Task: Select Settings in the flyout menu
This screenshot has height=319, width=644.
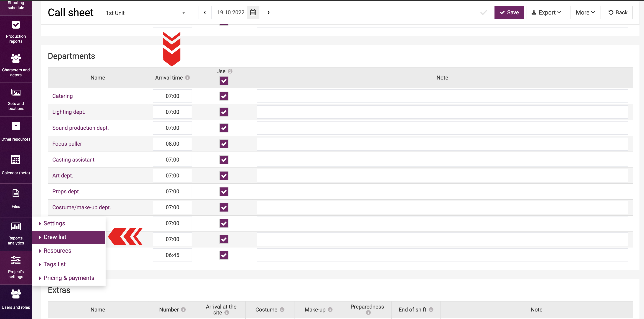Action: click(x=69, y=223)
